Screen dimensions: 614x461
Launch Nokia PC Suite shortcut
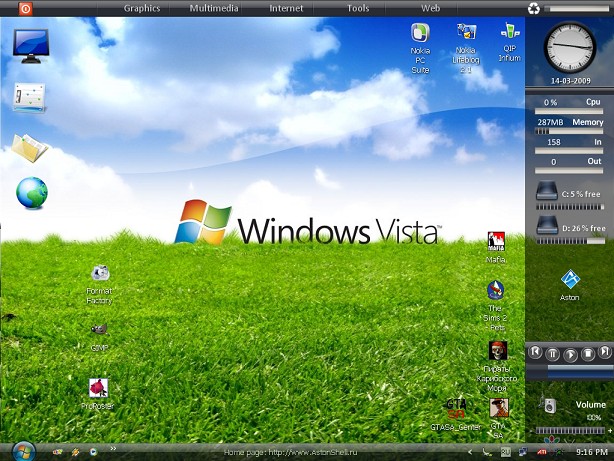coord(420,48)
